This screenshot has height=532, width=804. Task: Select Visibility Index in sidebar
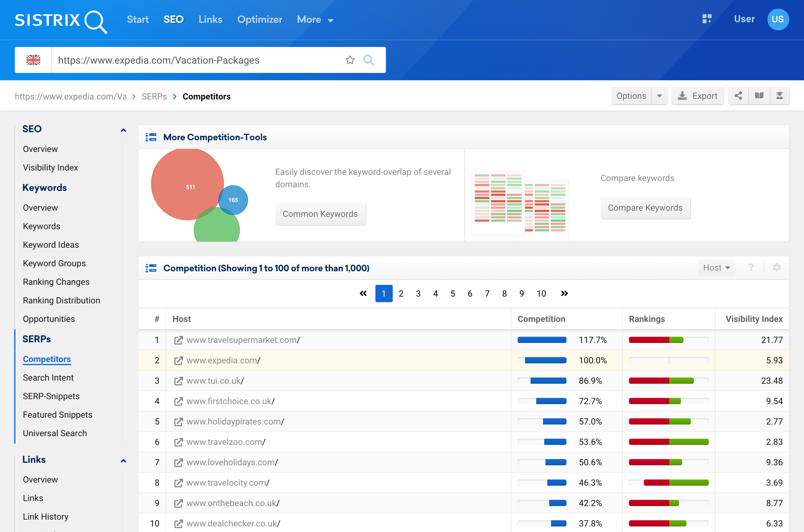(50, 168)
